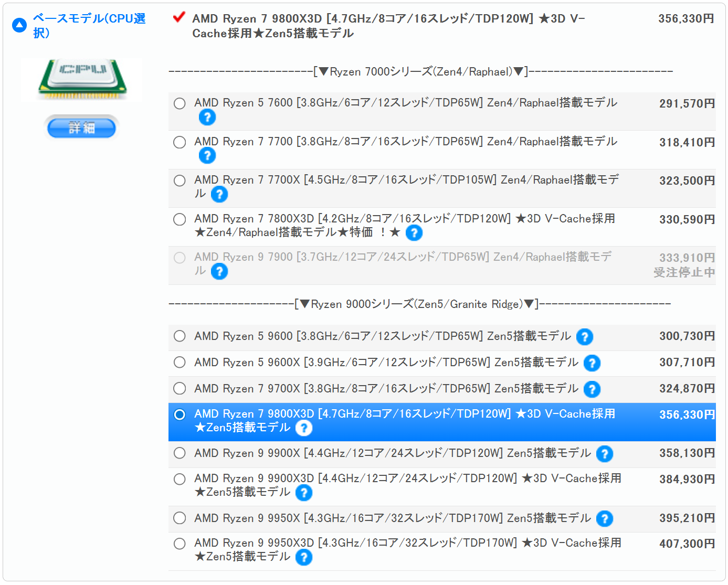Click help icon for Ryzen 5 9600
Image resolution: width=728 pixels, height=585 pixels.
[585, 337]
